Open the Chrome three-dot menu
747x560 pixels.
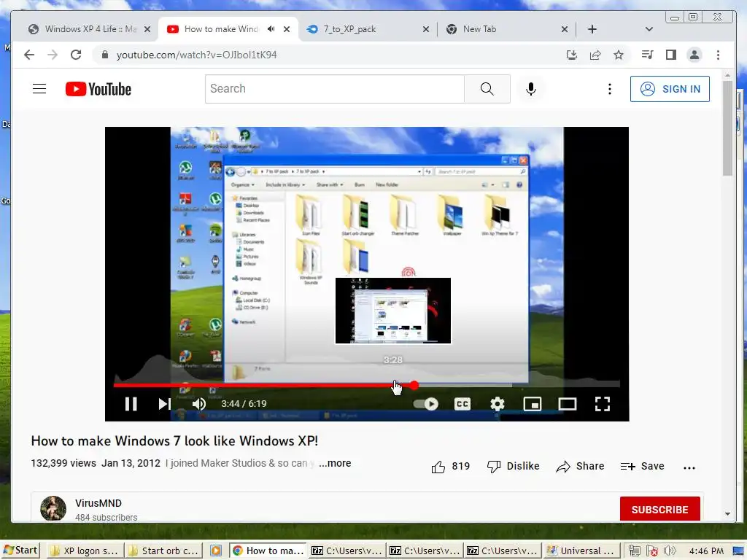click(x=718, y=55)
